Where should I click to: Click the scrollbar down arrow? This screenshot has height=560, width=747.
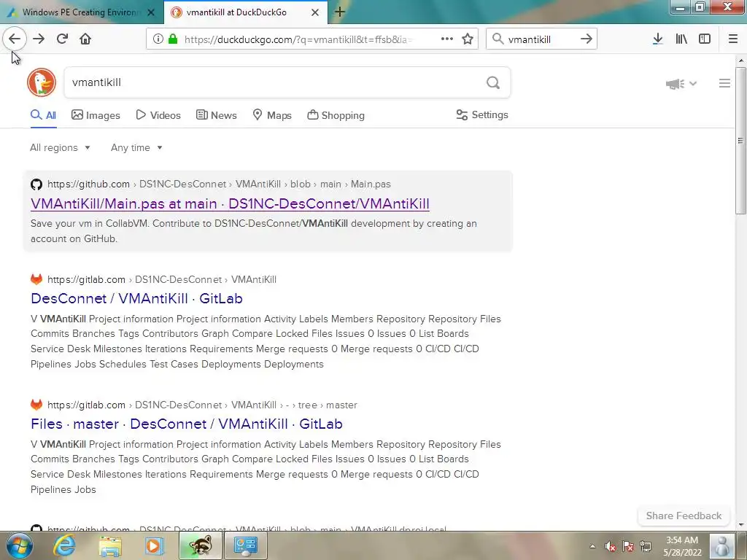[x=740, y=525]
